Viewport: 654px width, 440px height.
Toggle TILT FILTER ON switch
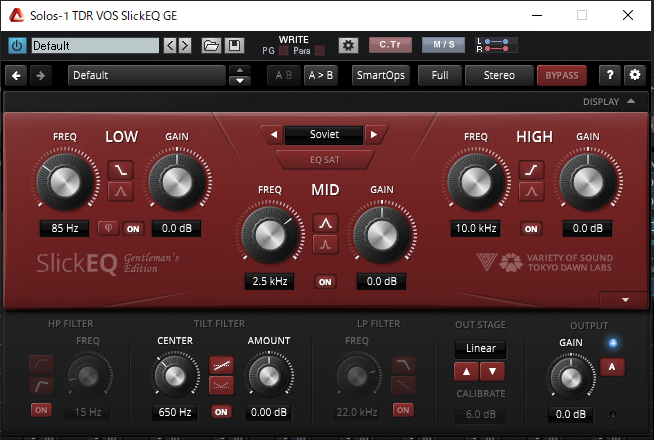pyautogui.click(x=221, y=412)
